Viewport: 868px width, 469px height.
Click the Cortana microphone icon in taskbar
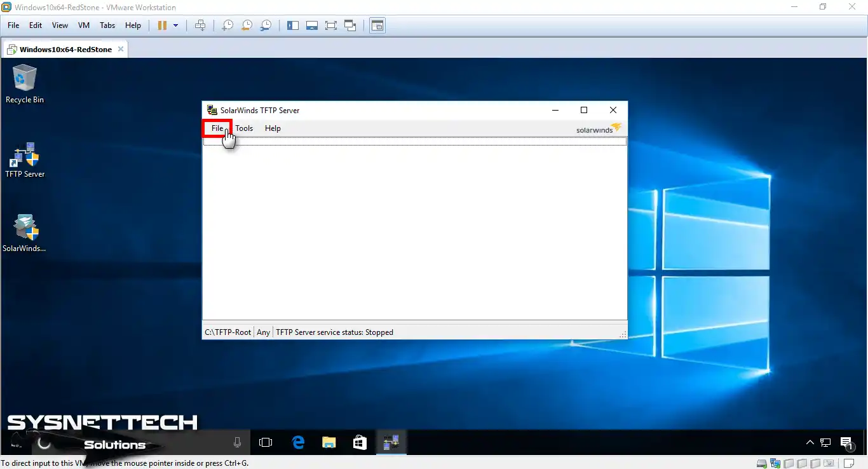pyautogui.click(x=238, y=442)
